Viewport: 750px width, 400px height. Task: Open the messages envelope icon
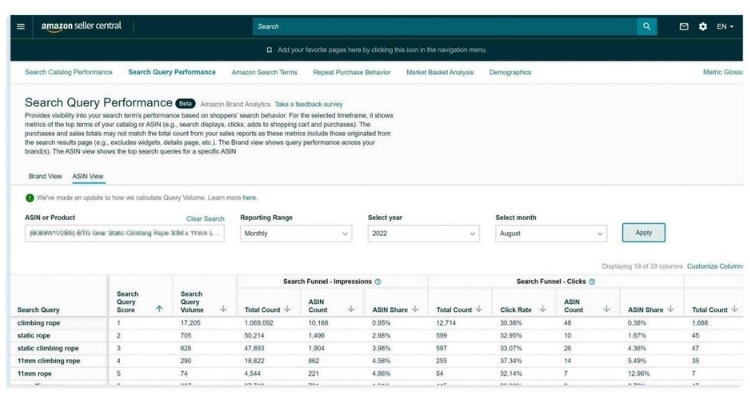(684, 25)
